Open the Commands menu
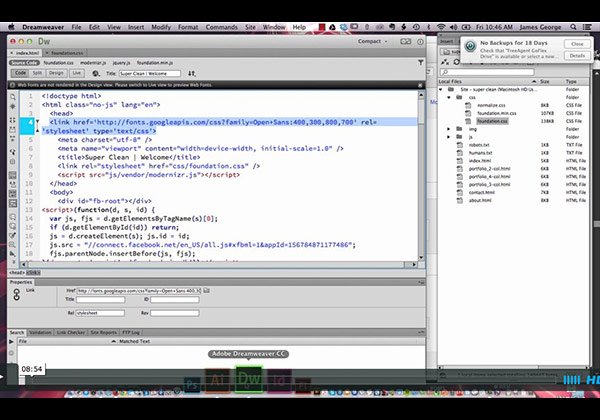 click(222, 27)
